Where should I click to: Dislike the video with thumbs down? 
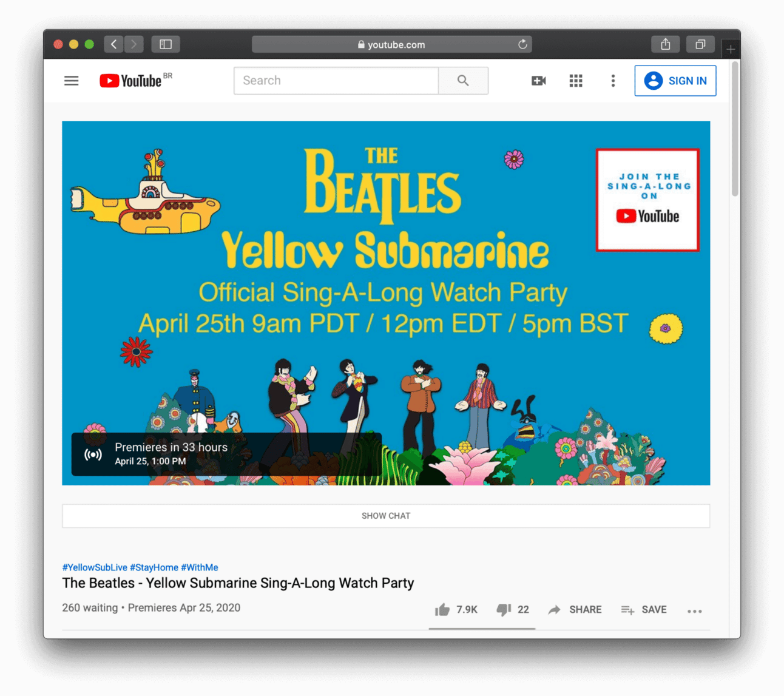tap(513, 610)
